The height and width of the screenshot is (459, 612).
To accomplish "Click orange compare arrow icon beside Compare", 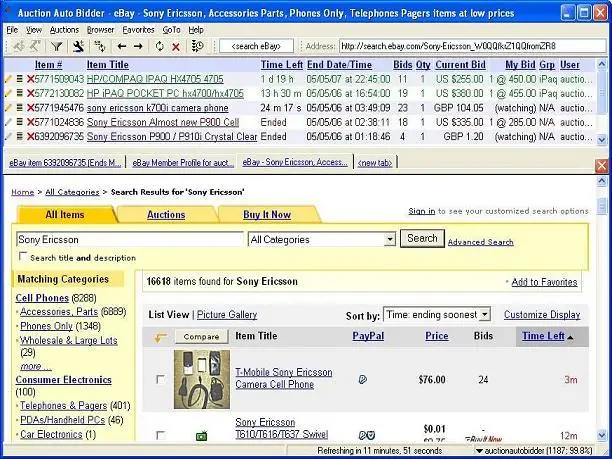I will tap(160, 337).
